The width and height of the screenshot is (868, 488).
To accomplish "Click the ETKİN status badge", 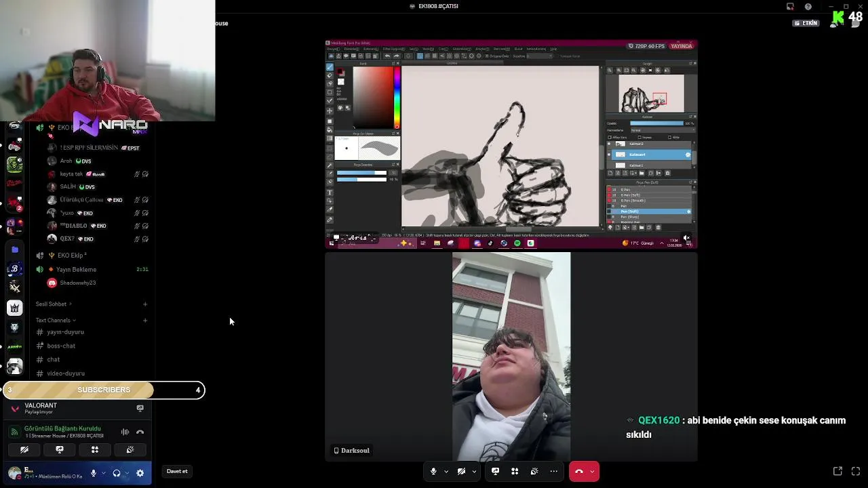I will [x=806, y=23].
